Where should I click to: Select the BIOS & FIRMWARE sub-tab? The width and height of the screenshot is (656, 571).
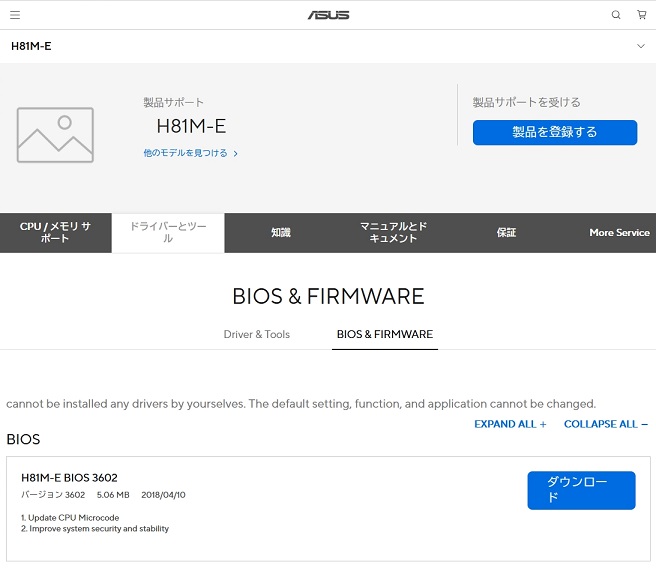coord(385,334)
